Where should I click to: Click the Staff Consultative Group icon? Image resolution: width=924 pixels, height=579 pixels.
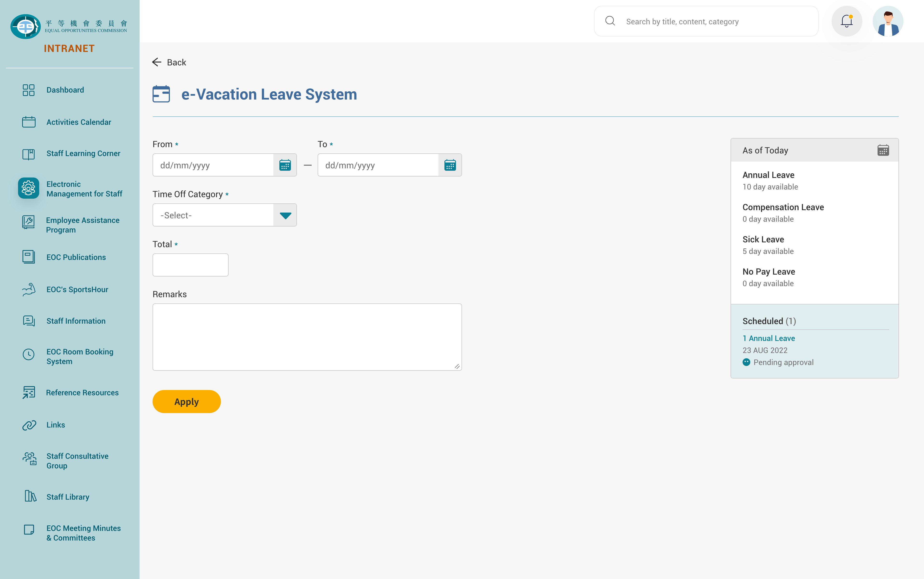coord(30,459)
